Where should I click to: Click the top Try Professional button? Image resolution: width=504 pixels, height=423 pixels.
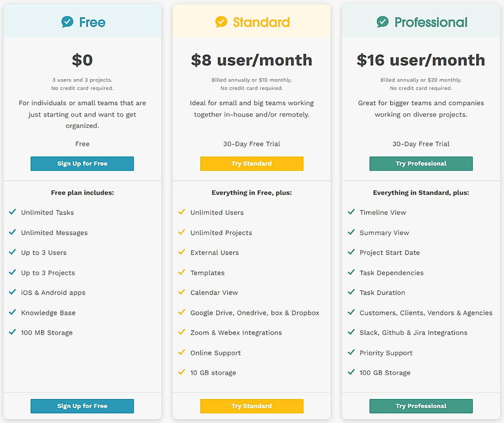coord(421,163)
